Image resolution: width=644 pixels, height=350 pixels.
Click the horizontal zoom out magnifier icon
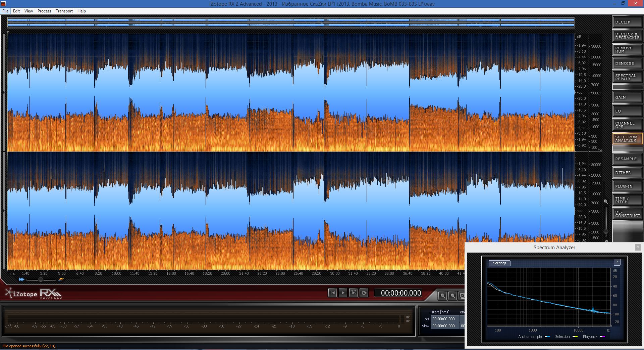(x=452, y=296)
